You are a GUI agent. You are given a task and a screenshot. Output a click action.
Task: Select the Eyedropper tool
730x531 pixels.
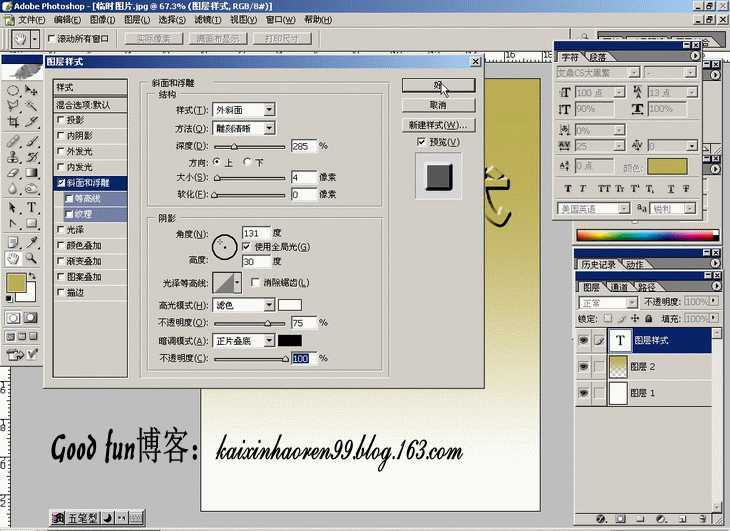click(x=31, y=242)
